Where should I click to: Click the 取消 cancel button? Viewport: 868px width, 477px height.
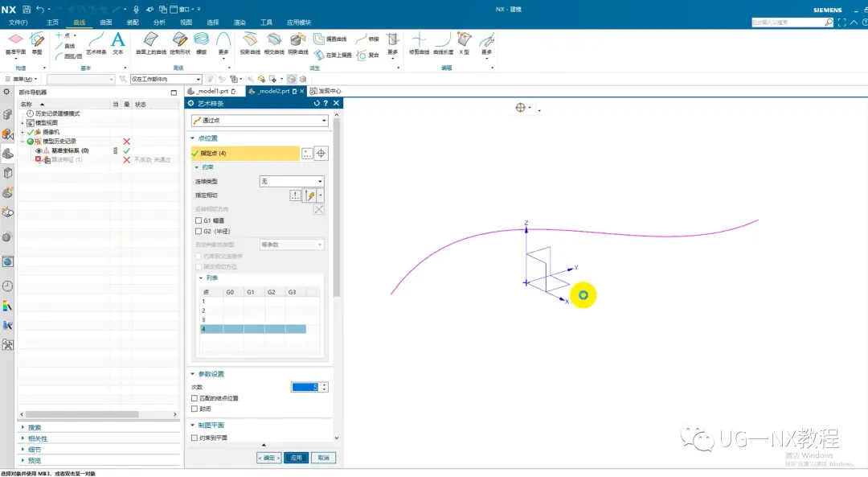[323, 458]
